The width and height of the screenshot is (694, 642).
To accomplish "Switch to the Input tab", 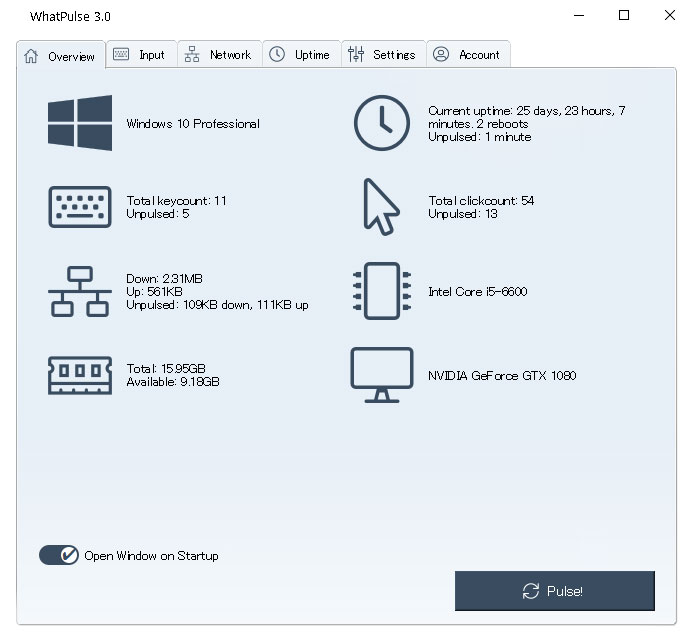I will click(x=142, y=54).
